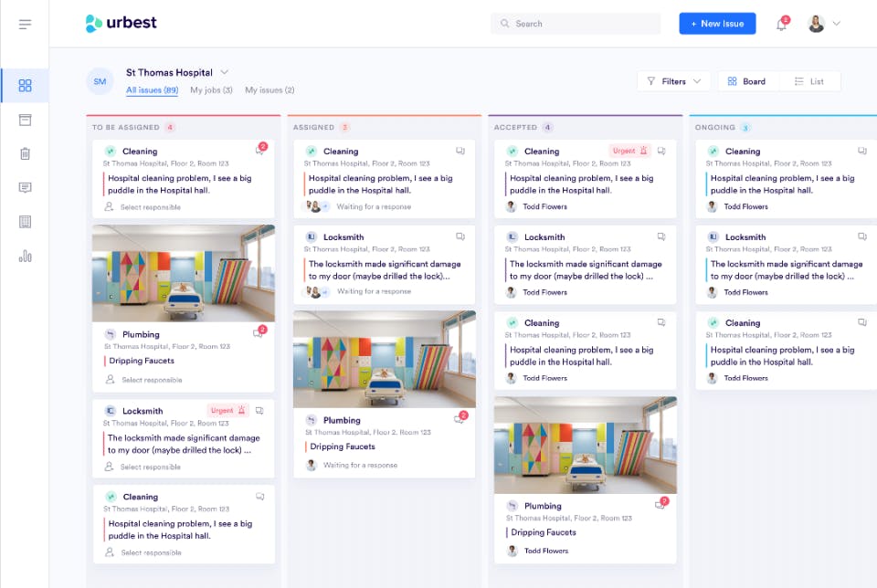The image size is (877, 588).
Task: Click the trash bin icon in sidebar
Action: (25, 153)
